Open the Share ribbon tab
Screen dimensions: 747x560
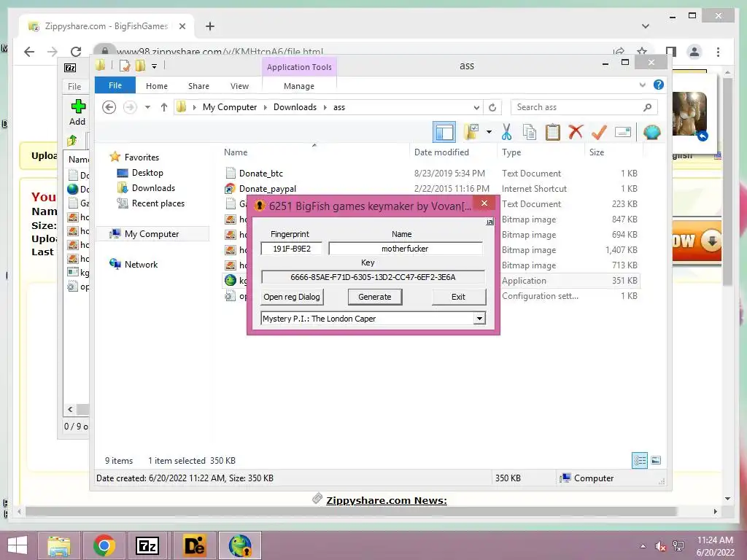198,86
